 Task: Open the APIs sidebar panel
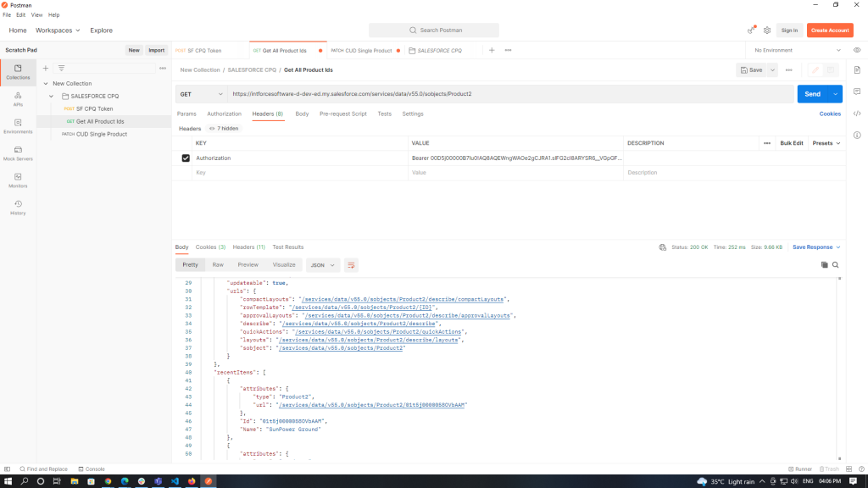click(x=18, y=100)
